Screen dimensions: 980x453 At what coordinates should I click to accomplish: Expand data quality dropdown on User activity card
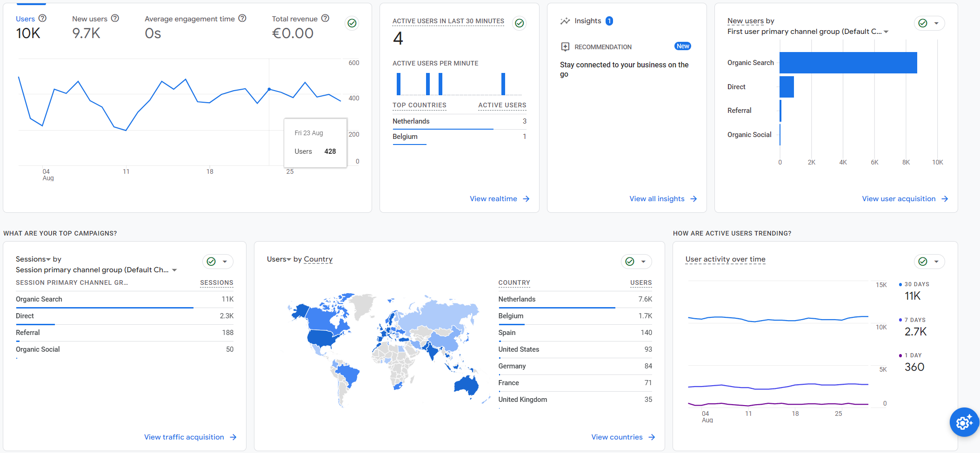coord(936,262)
